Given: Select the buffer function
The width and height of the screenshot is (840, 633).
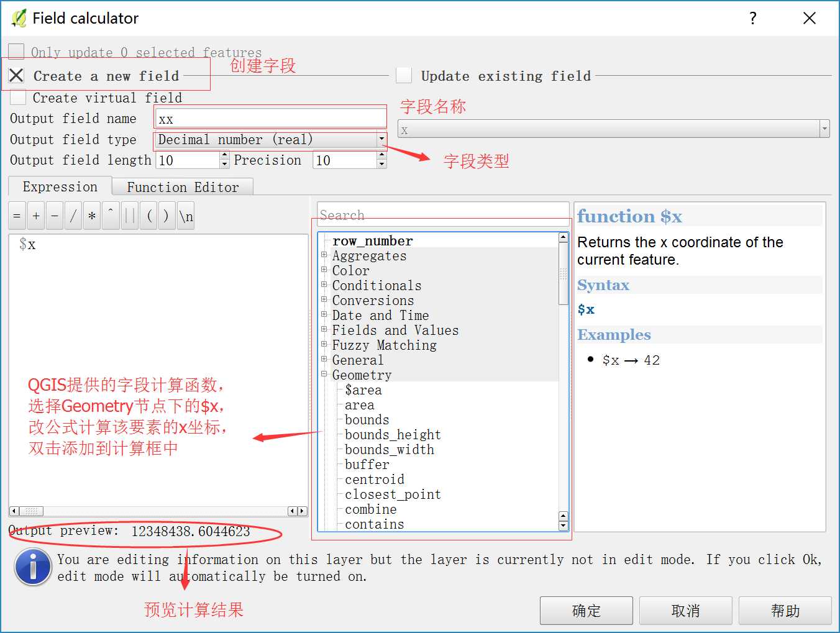Looking at the screenshot, I should (367, 465).
